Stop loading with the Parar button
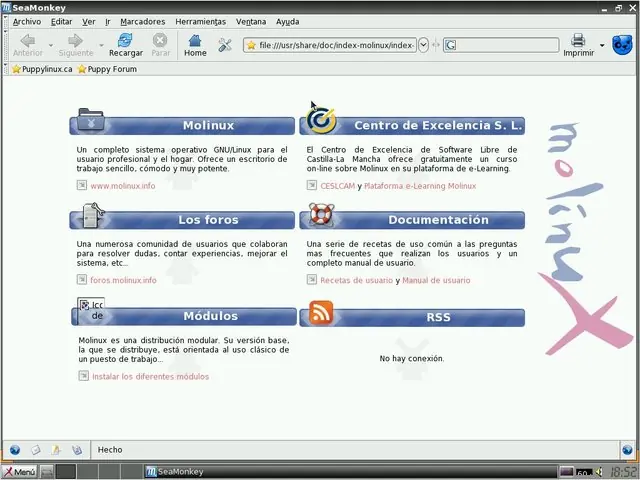Screen dimensions: 640x480 pos(160,45)
